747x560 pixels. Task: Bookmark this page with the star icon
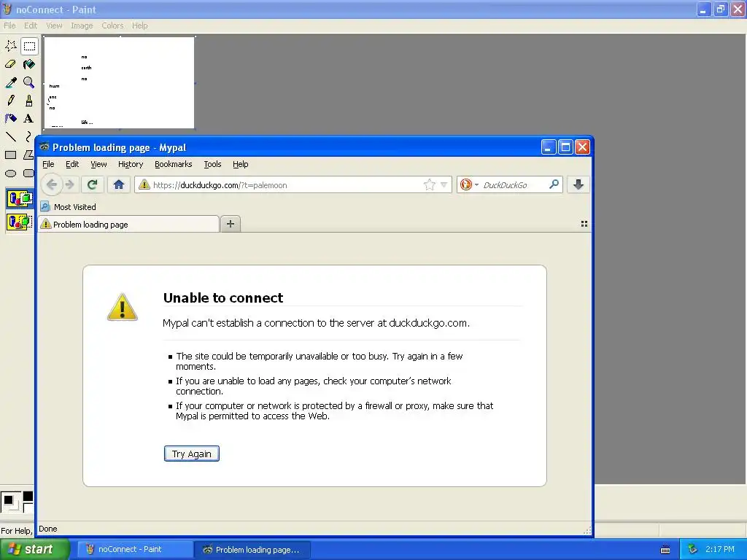click(429, 184)
